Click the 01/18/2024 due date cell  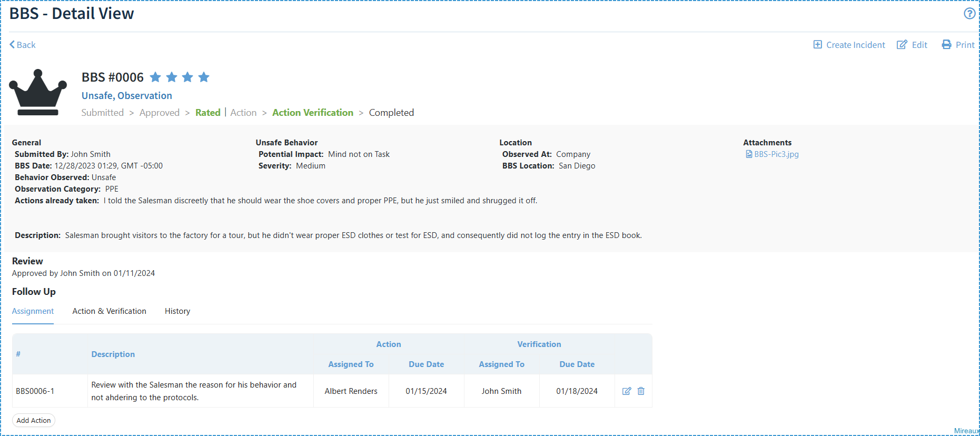tap(577, 391)
